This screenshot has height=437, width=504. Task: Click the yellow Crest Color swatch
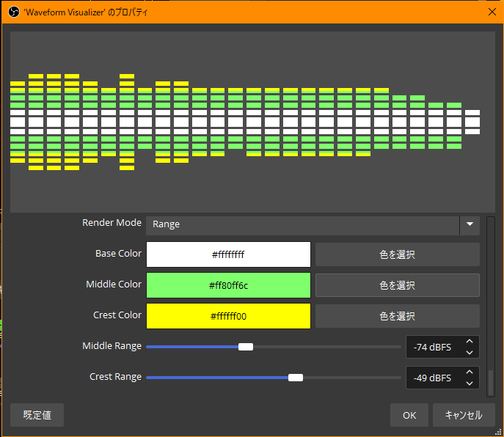tap(228, 316)
